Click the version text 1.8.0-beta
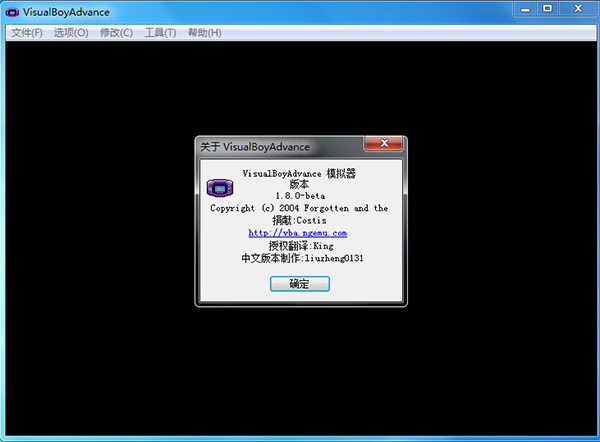Screen dimensions: 600x442 point(300,196)
